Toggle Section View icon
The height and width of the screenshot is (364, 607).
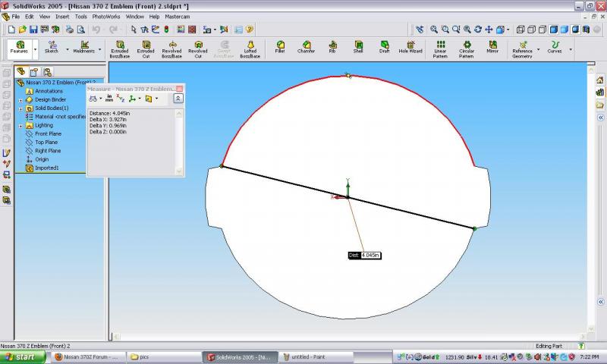[x=586, y=30]
